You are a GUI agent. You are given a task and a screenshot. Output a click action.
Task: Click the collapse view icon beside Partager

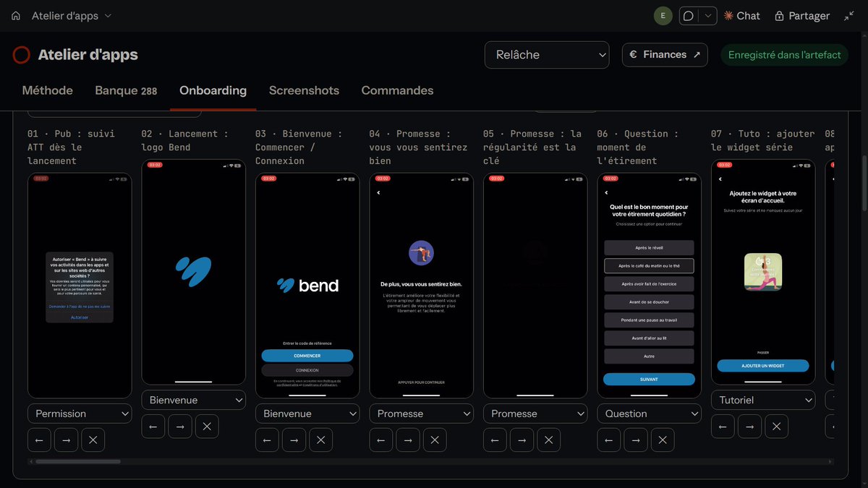[848, 16]
